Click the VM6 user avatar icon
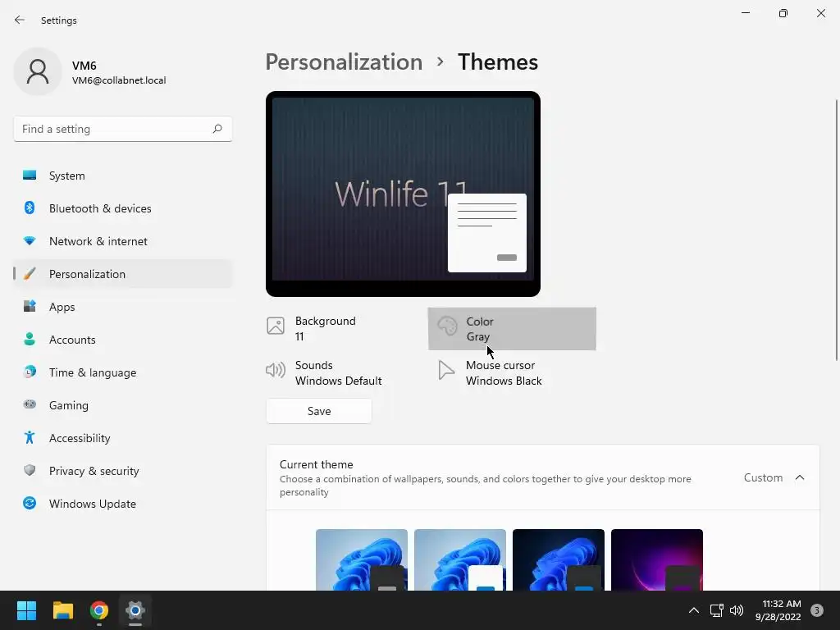 [x=38, y=71]
